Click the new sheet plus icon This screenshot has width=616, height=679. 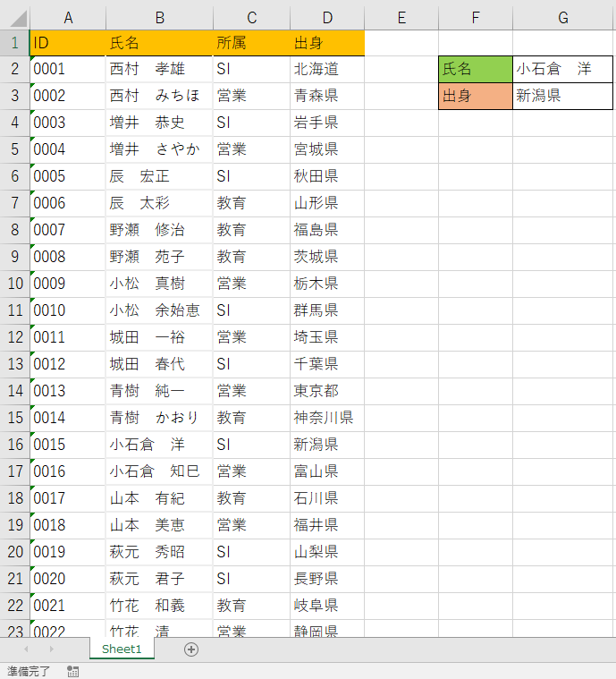click(191, 649)
